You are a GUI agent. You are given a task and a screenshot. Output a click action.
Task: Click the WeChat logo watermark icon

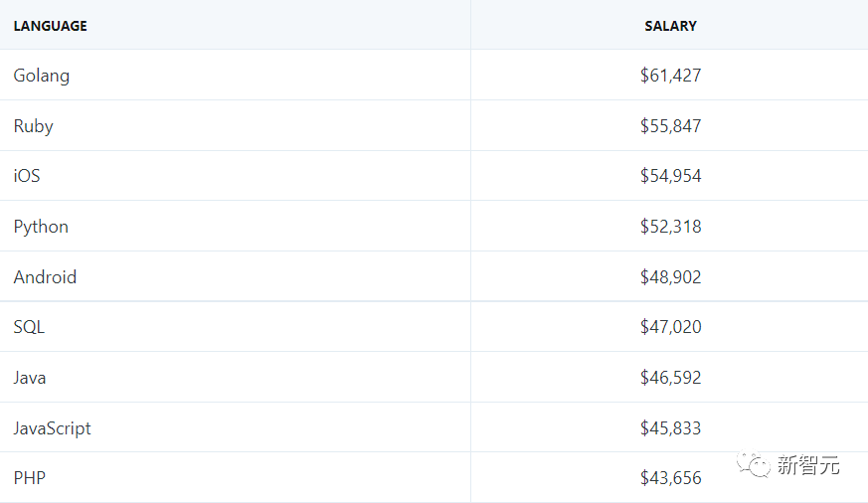click(752, 464)
